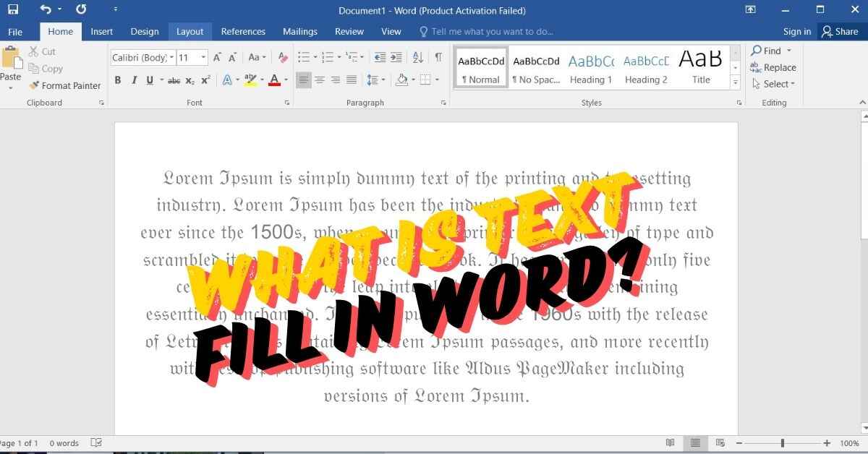868x454 pixels.
Task: Adjust the zoom slider in status bar
Action: tap(782, 442)
